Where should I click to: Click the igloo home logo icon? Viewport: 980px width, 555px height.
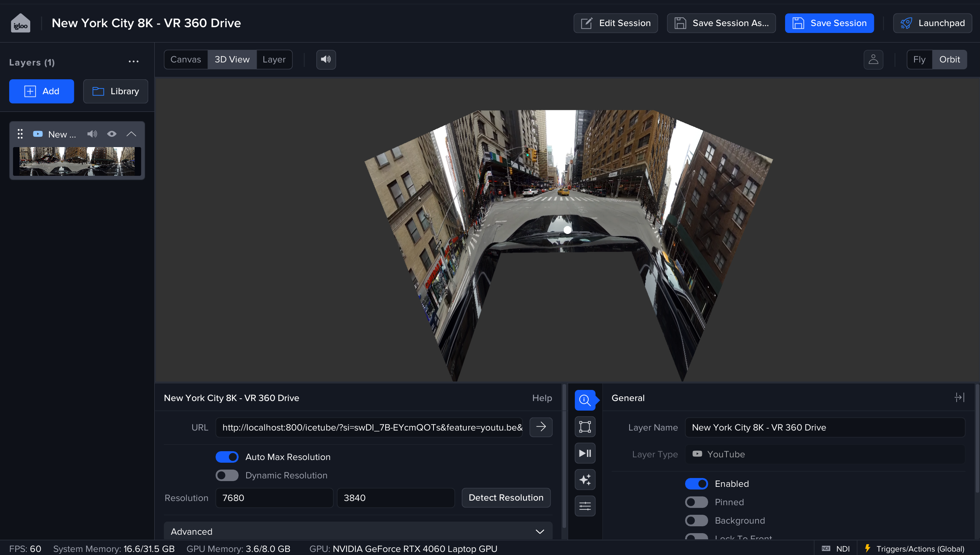(21, 23)
